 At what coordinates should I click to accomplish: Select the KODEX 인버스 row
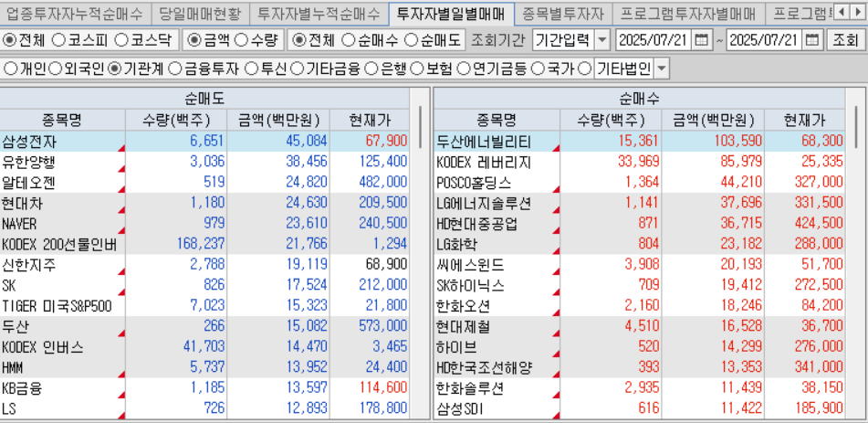click(204, 347)
